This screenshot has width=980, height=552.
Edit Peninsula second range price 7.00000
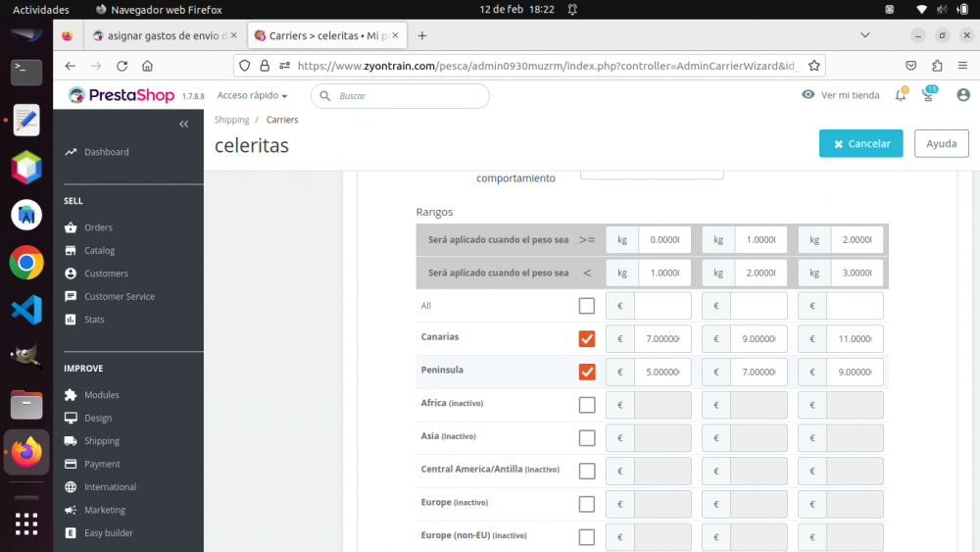[759, 372]
